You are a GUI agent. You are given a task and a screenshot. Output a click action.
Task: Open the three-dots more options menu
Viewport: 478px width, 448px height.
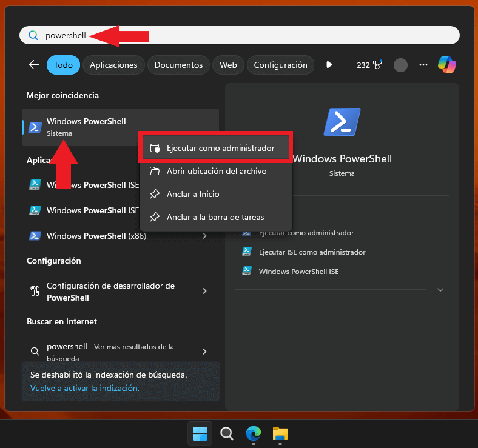click(423, 65)
